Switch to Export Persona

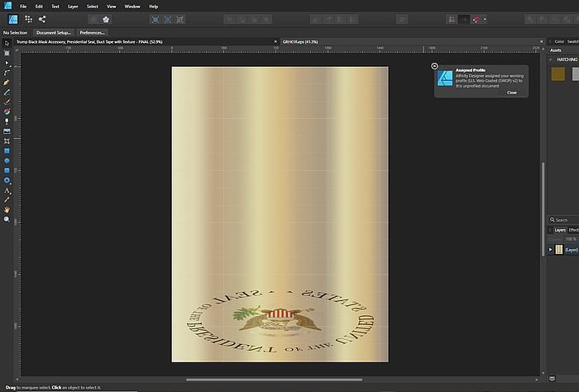coord(42,19)
